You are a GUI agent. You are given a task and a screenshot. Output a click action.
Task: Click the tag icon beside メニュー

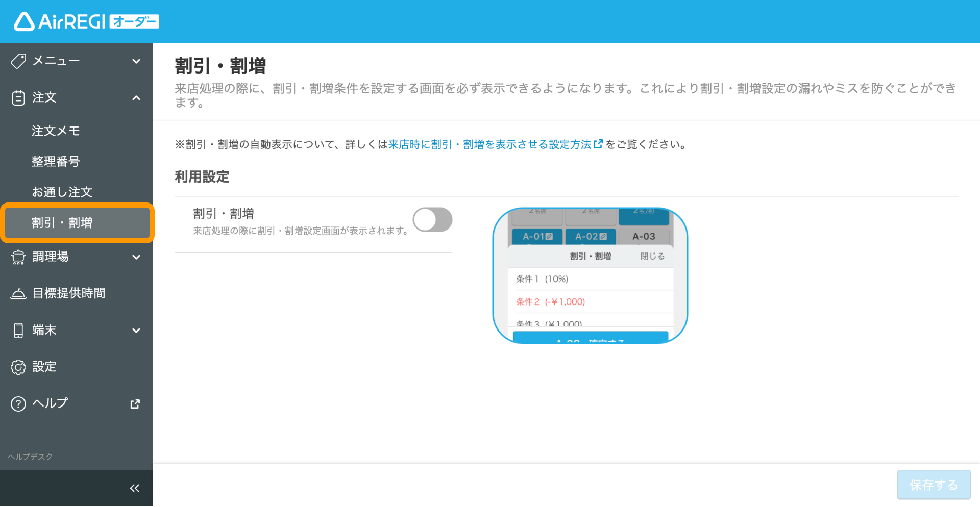click(18, 61)
